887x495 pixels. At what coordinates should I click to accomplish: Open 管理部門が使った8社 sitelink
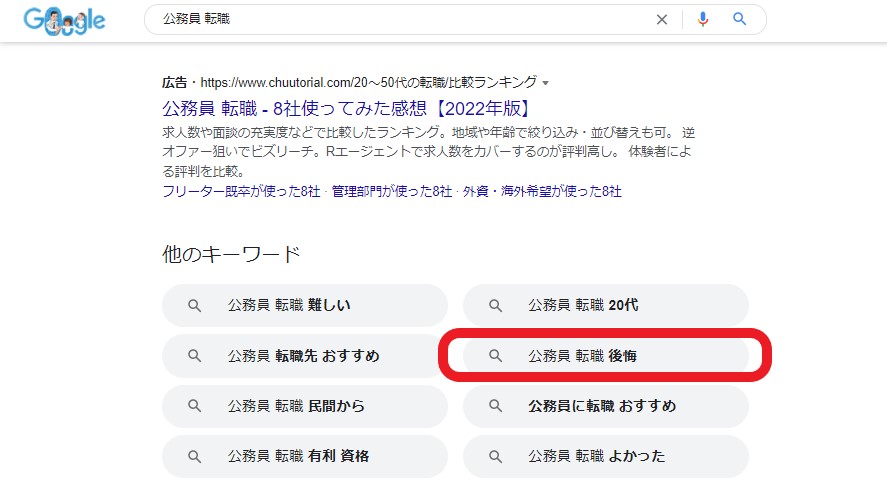point(391,191)
